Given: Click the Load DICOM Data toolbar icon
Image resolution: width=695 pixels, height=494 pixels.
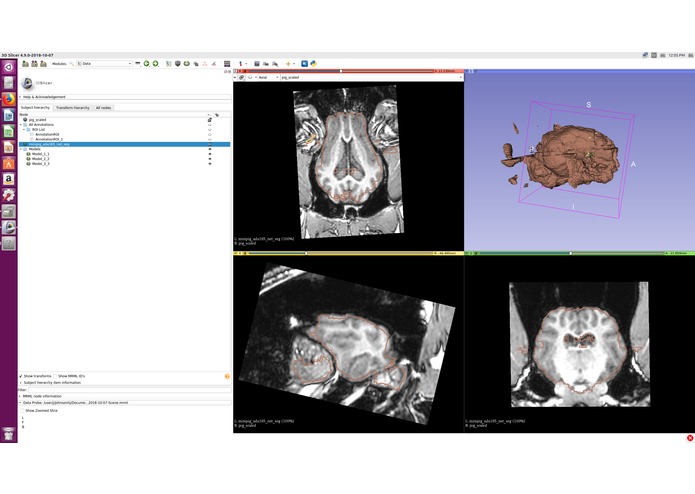Looking at the screenshot, I should (x=34, y=64).
